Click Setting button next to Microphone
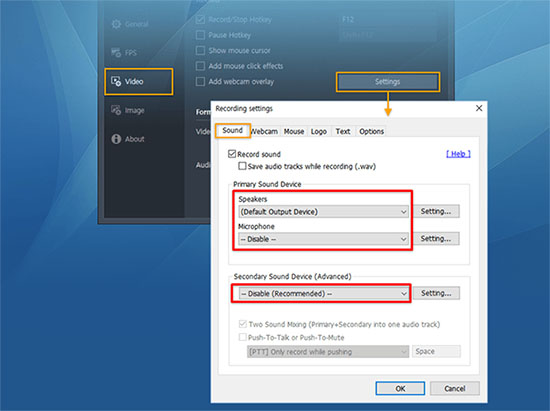 (436, 239)
